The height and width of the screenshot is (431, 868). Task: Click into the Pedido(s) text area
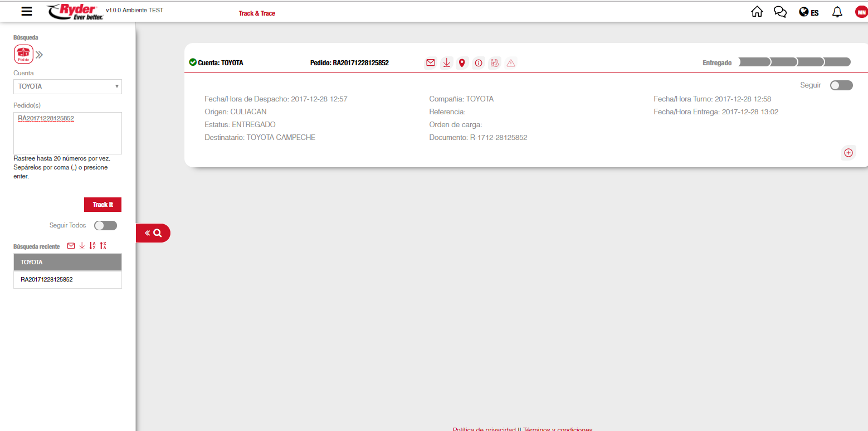coord(67,134)
